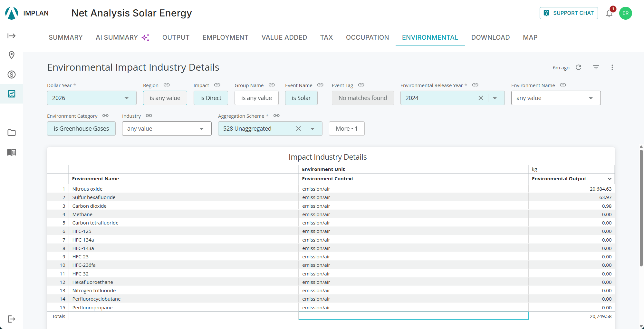Click the More • 1 filters button
This screenshot has height=329, width=644.
tap(347, 128)
